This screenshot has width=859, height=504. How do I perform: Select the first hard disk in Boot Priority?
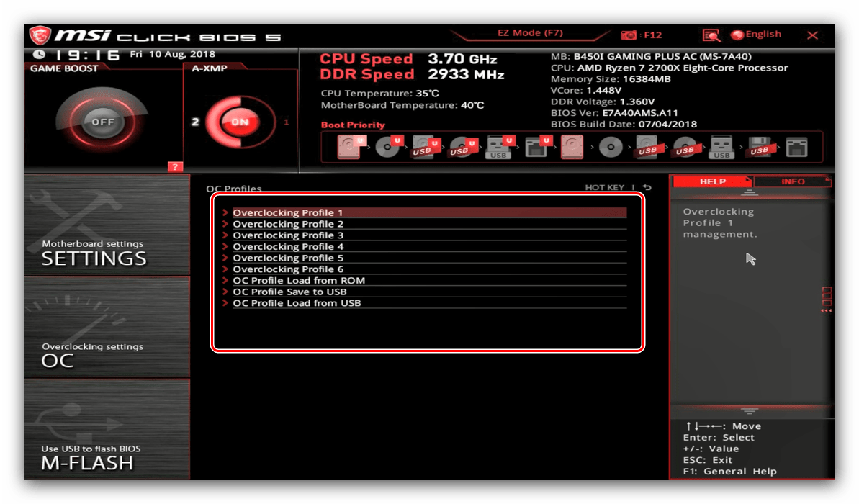tap(348, 148)
